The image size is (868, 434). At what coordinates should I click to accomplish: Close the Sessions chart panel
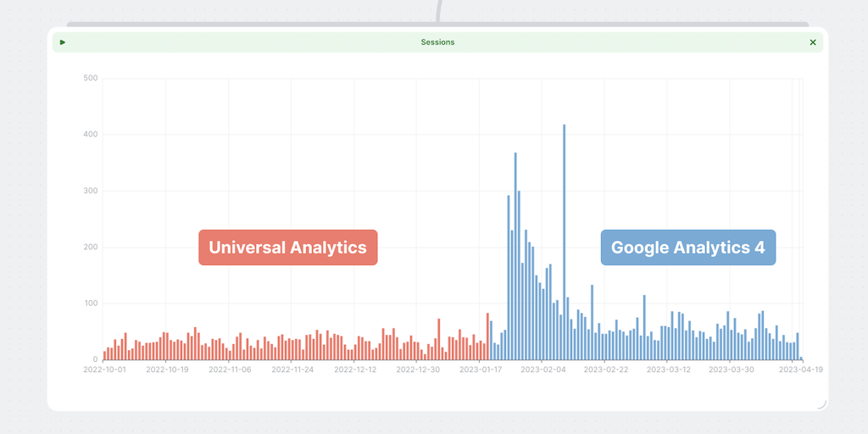(x=813, y=42)
